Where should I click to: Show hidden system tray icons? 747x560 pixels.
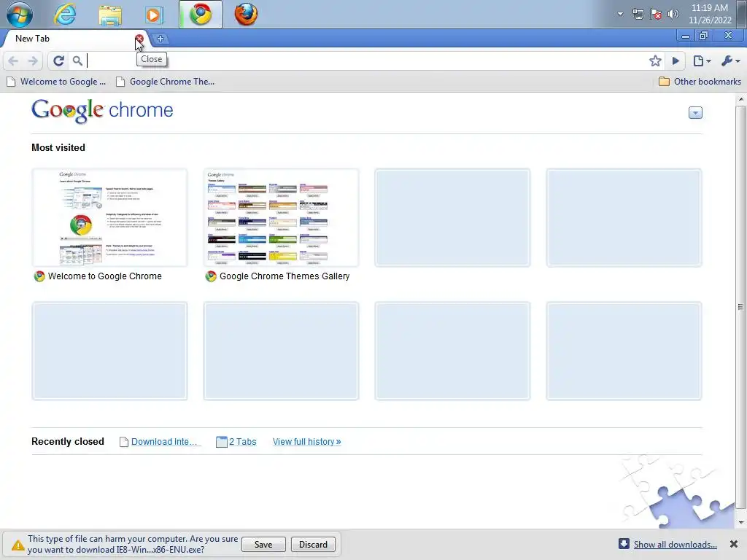620,14
